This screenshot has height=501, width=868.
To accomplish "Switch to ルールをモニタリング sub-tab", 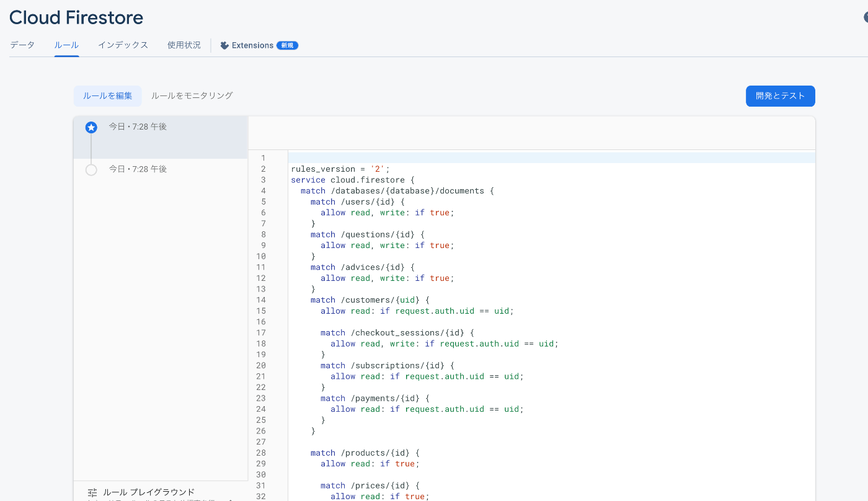I will pyautogui.click(x=192, y=95).
